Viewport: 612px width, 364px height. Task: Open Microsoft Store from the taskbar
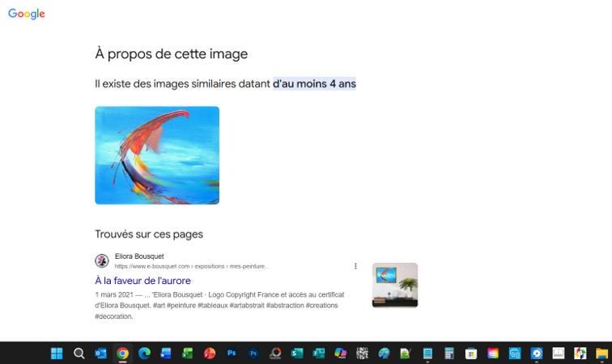click(471, 353)
